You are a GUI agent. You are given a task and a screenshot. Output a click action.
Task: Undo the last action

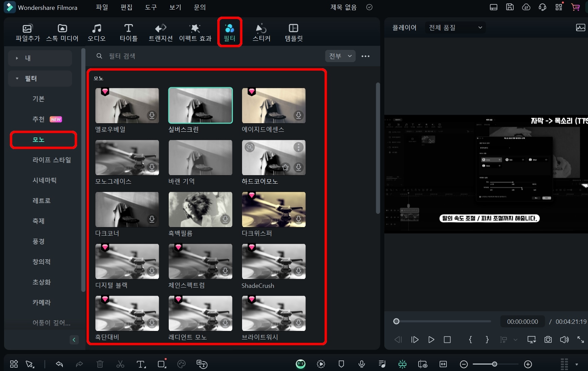tap(59, 364)
